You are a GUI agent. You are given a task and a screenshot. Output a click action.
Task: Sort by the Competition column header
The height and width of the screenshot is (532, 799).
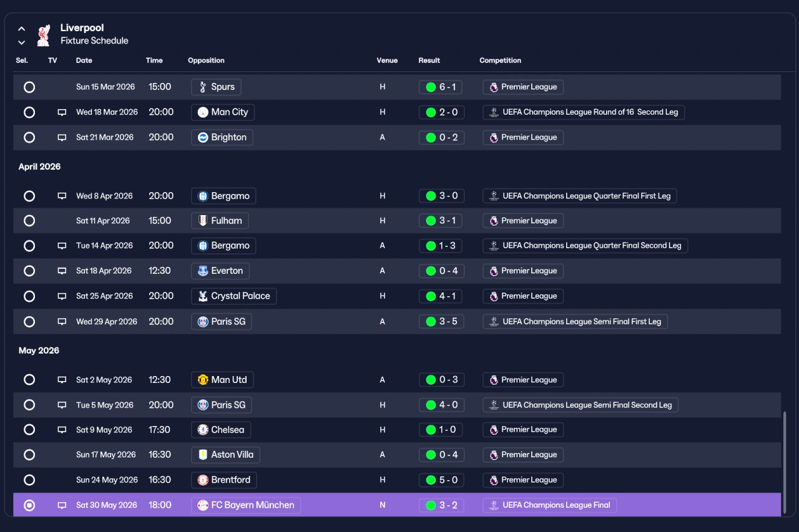coord(501,60)
